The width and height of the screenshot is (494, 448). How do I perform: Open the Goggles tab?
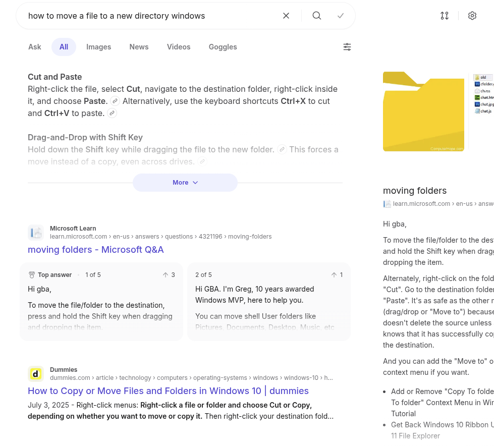(223, 47)
